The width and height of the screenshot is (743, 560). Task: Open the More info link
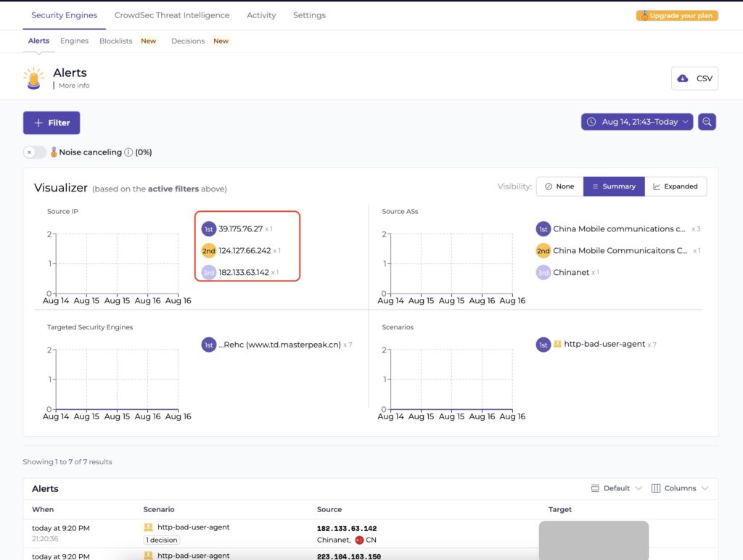(74, 86)
